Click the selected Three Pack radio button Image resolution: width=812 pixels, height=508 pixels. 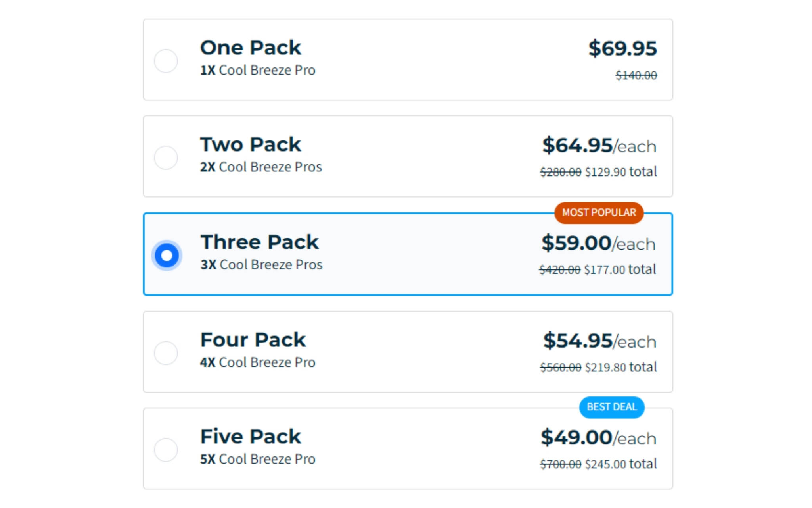click(x=167, y=255)
